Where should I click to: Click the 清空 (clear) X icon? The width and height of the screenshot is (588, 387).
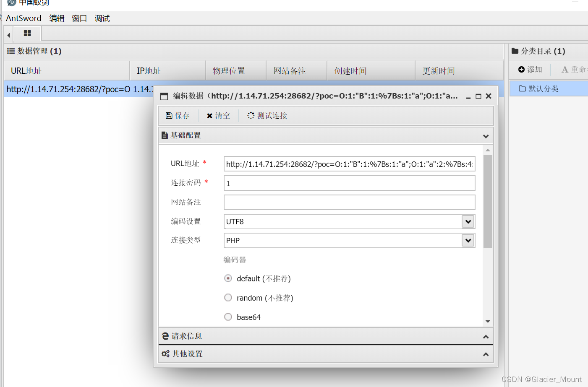coord(209,115)
